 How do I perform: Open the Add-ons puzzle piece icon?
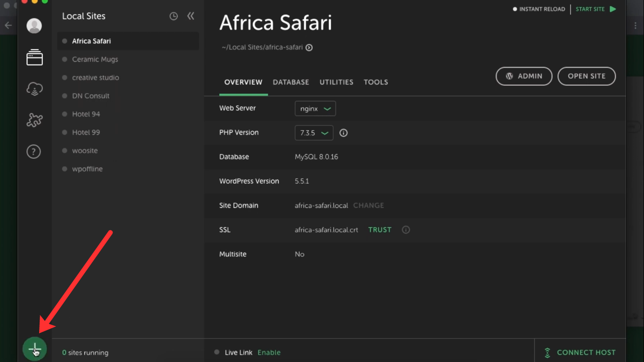(34, 120)
